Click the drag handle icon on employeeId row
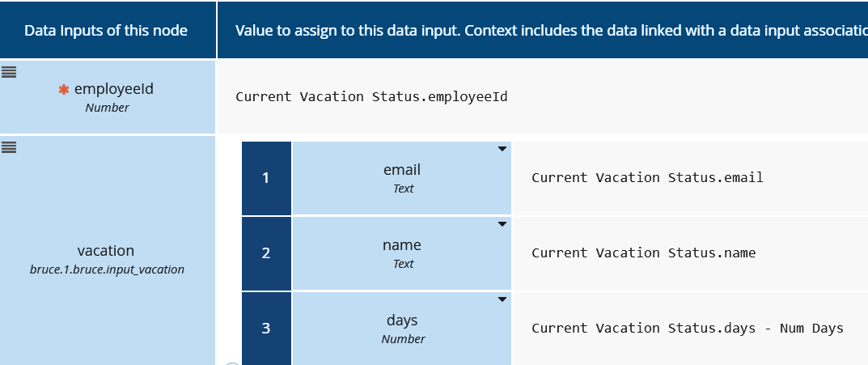Screen dimensions: 868x365 (x=9, y=71)
